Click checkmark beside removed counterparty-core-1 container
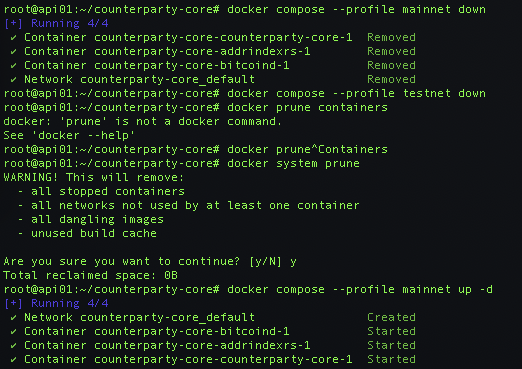Image resolution: width=522 pixels, height=369 pixels. 13,38
